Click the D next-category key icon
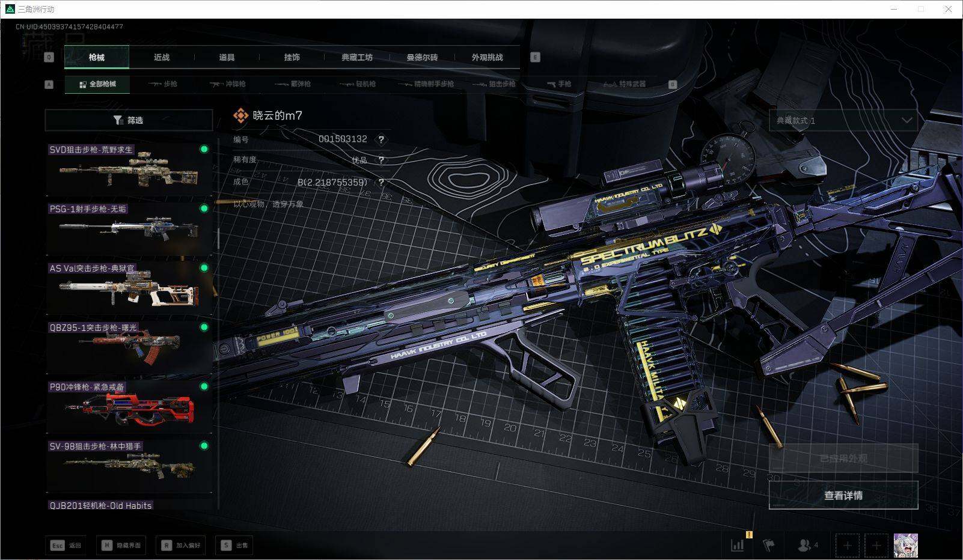 click(673, 85)
